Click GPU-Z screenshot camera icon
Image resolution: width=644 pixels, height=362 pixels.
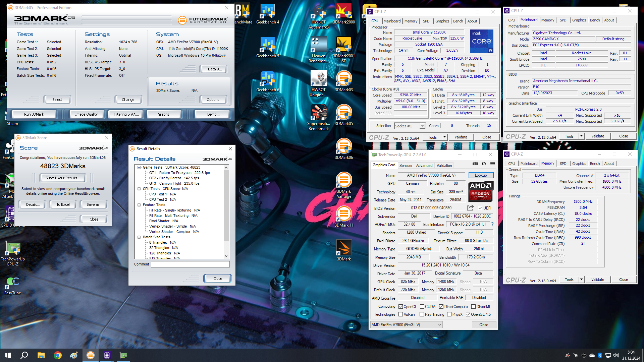475,164
